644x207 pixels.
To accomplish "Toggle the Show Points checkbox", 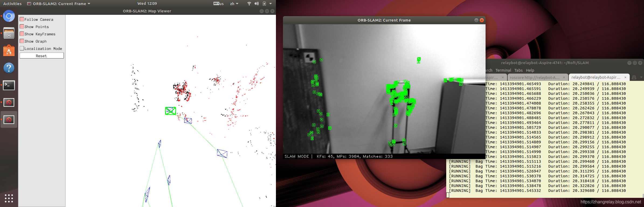I will 22,26.
